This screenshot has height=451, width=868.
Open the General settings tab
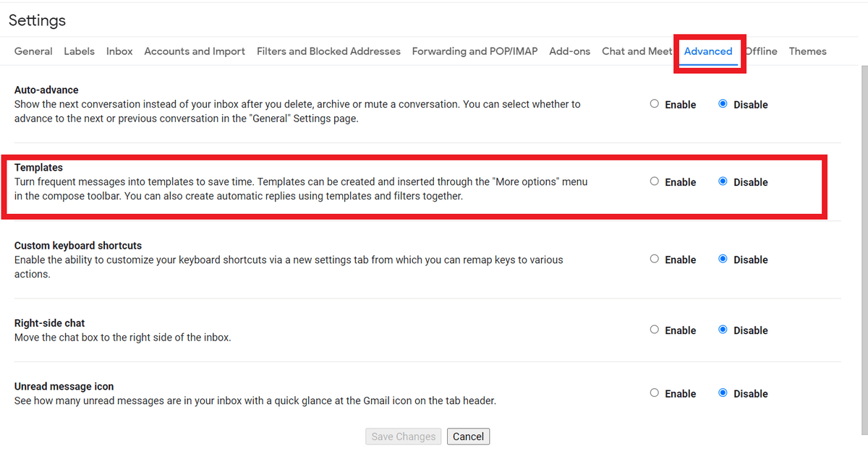(x=33, y=51)
